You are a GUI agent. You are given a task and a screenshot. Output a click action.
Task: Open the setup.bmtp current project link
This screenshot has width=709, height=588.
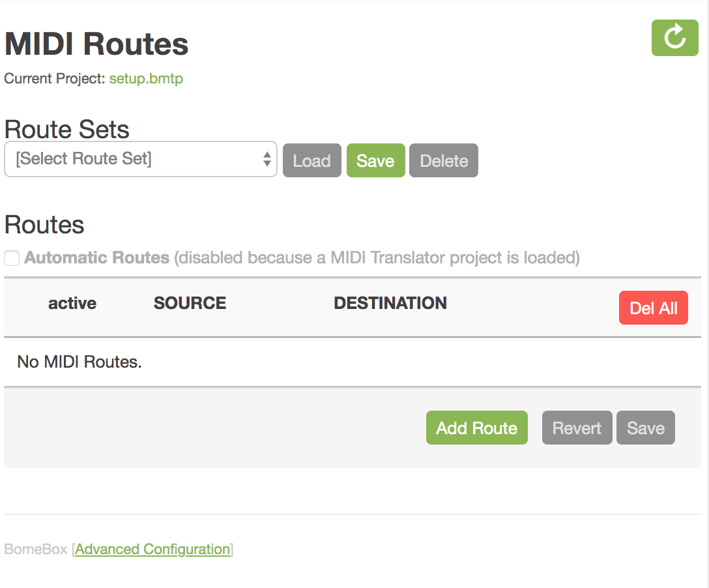pos(146,79)
